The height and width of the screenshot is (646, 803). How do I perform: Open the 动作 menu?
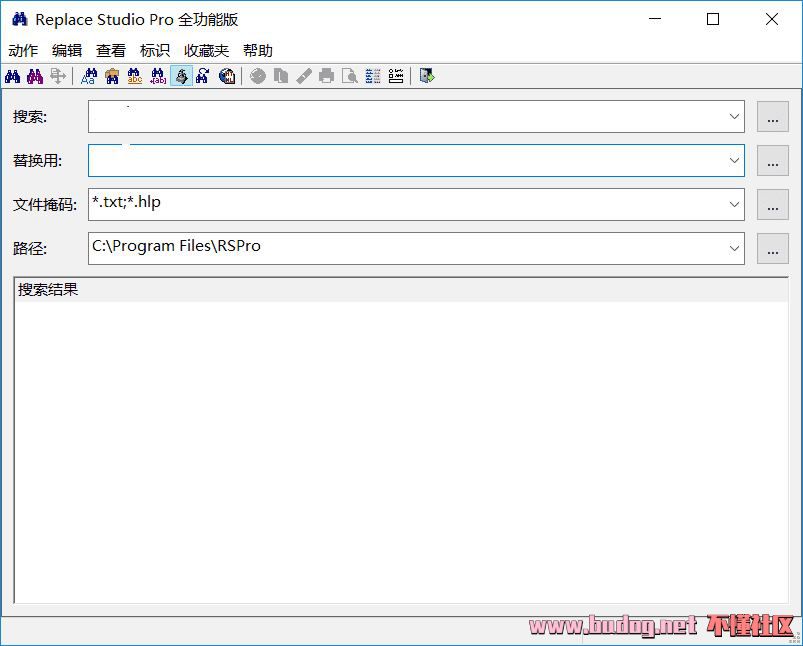23,51
